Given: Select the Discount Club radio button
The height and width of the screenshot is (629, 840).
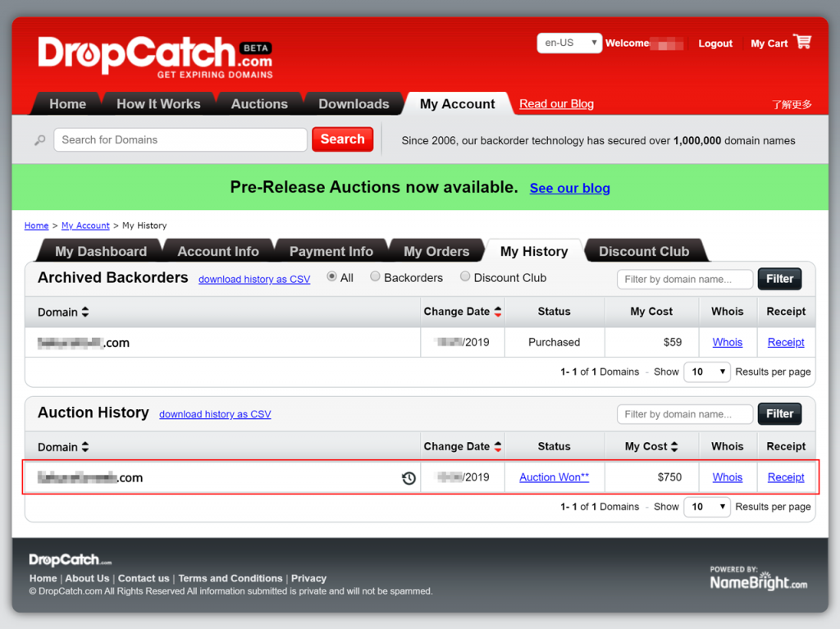Looking at the screenshot, I should [465, 276].
